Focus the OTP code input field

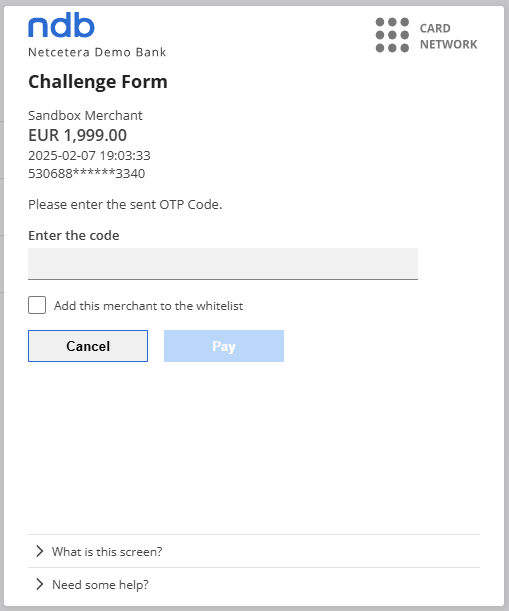[223, 263]
